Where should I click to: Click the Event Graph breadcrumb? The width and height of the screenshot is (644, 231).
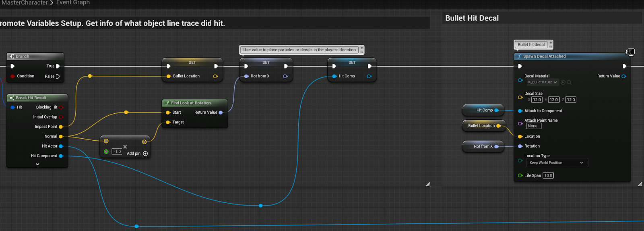[x=73, y=3]
